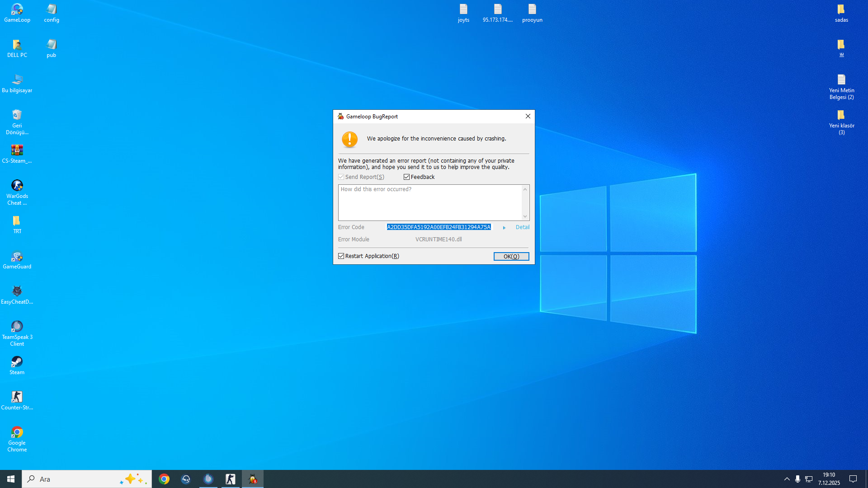Select the Geri Dönüşüm recycle bin icon
The image size is (868, 488).
[x=17, y=122]
